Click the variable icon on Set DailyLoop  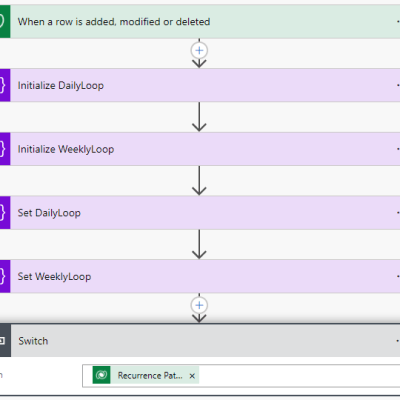(5, 213)
